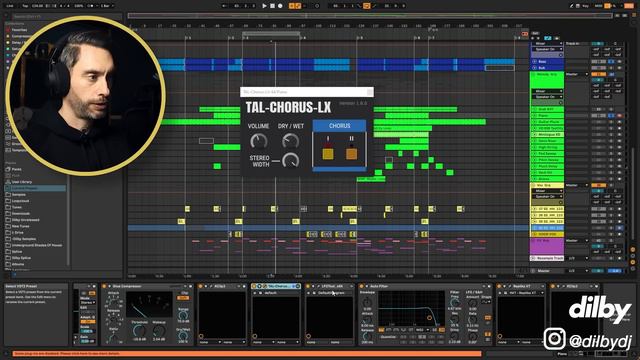Image resolution: width=640 pixels, height=360 pixels.
Task: Open the Dilby Unreleased folder
Action: 25,220
